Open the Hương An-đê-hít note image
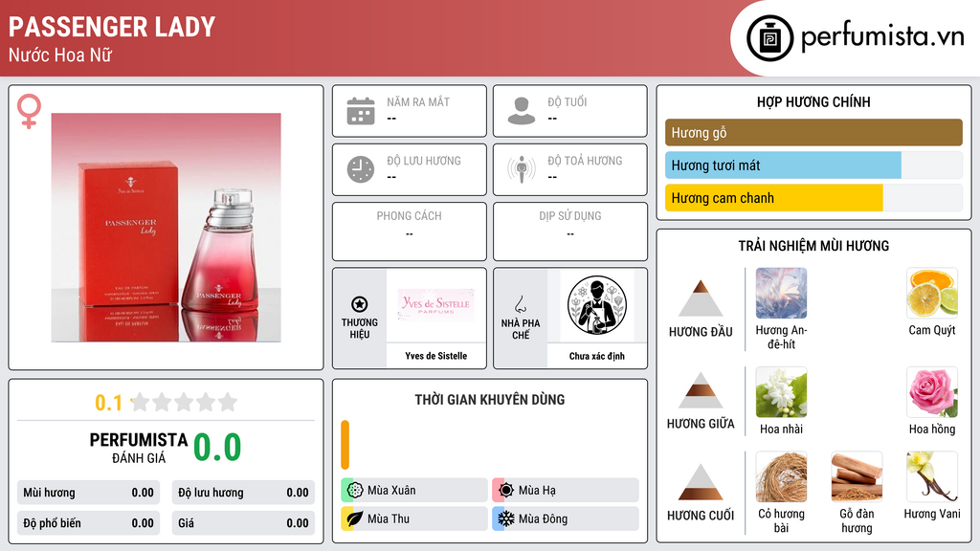 781,293
